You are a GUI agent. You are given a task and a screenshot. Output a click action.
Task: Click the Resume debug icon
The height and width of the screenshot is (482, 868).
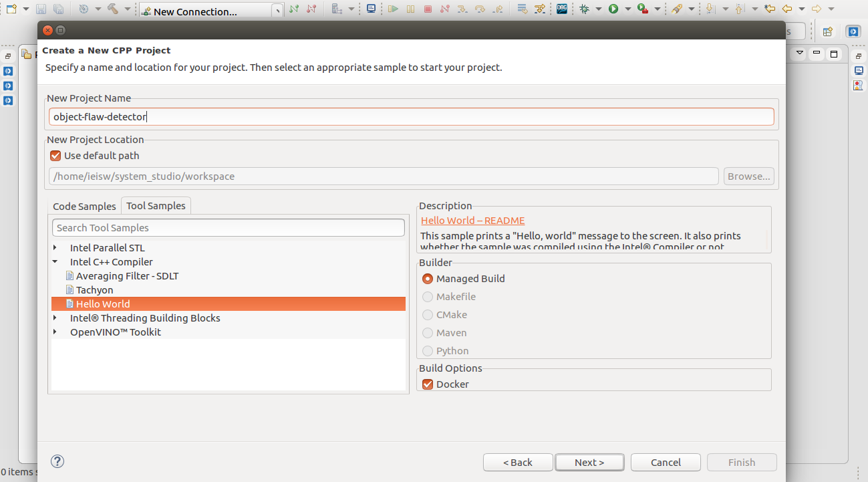(394, 9)
